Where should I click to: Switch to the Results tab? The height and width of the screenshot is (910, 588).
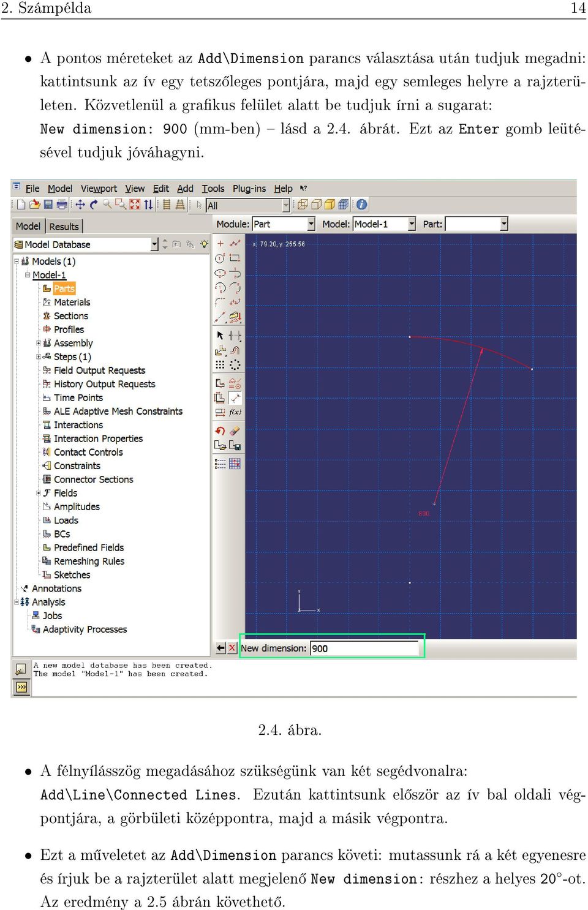tap(64, 227)
